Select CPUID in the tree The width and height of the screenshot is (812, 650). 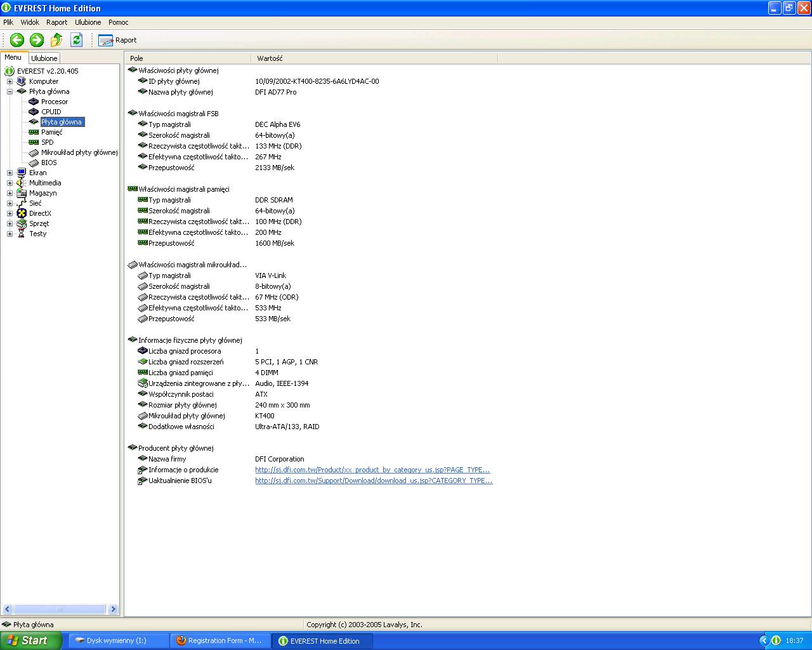(x=51, y=112)
